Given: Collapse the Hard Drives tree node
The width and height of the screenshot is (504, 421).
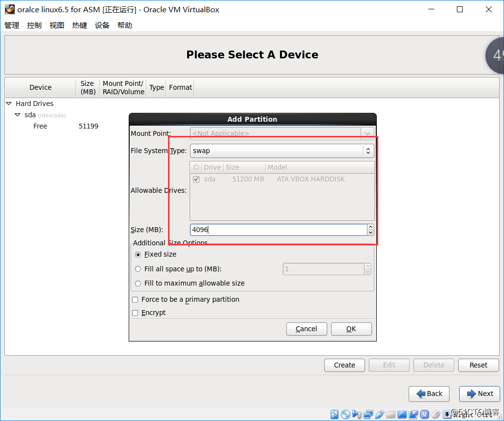Looking at the screenshot, I should tap(9, 104).
